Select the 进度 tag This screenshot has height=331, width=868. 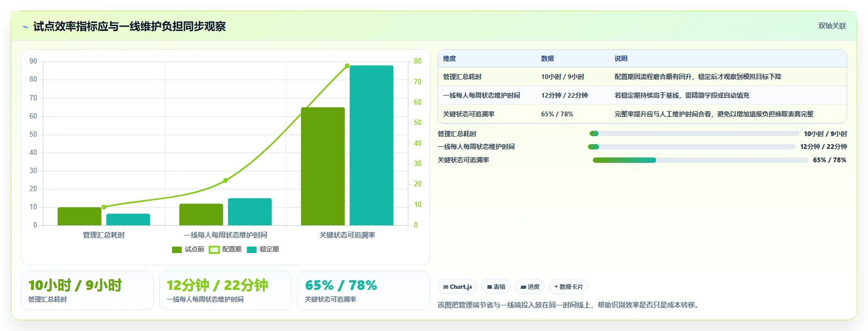(530, 287)
